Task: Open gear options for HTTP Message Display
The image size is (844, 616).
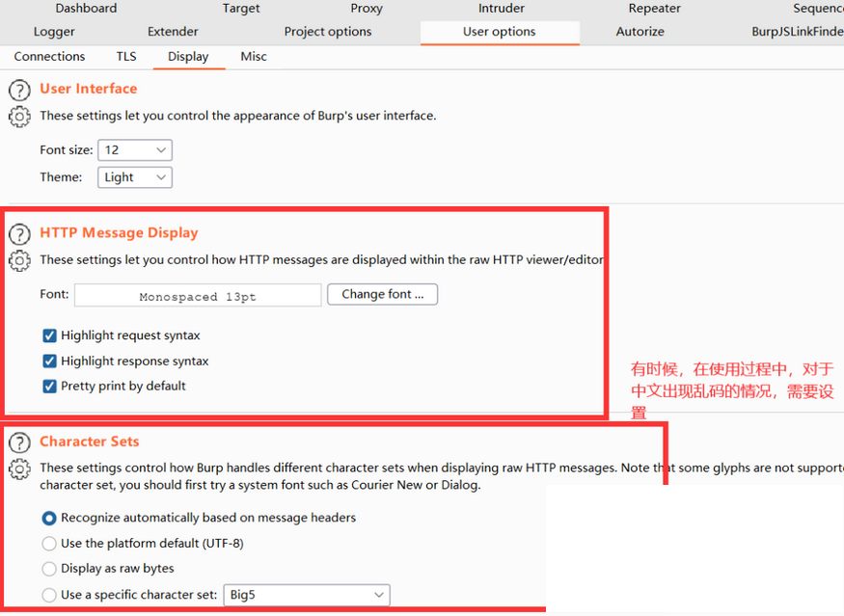Action: click(x=19, y=261)
